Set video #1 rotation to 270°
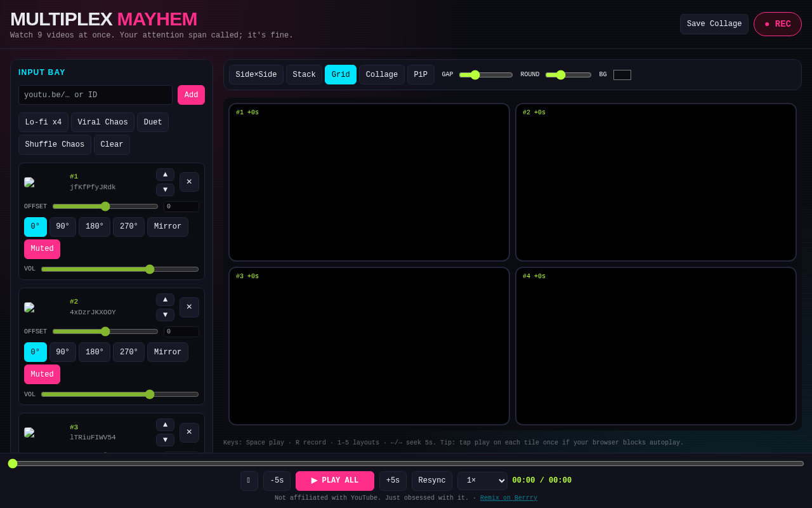Screen dimensions: 812x508 pyautogui.click(x=129, y=227)
